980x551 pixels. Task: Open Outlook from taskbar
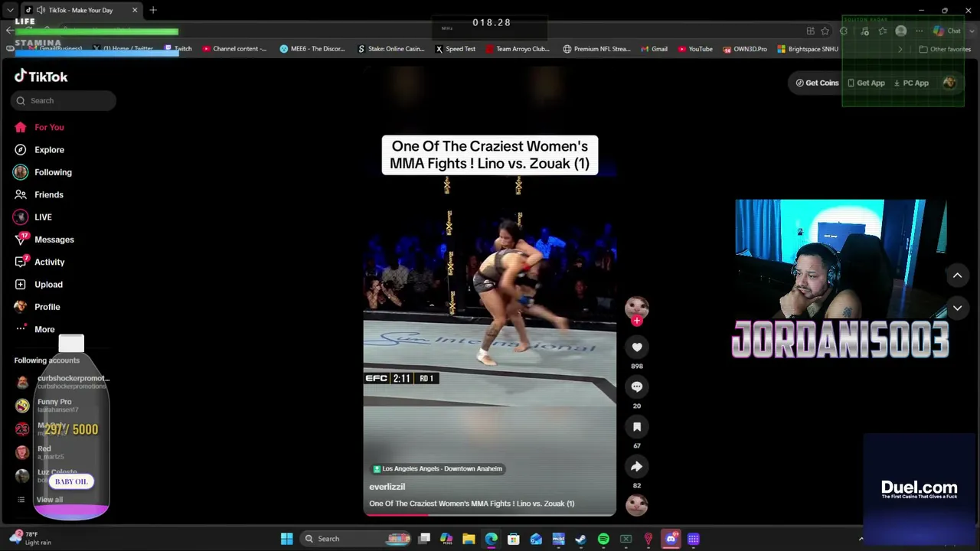pos(536,539)
